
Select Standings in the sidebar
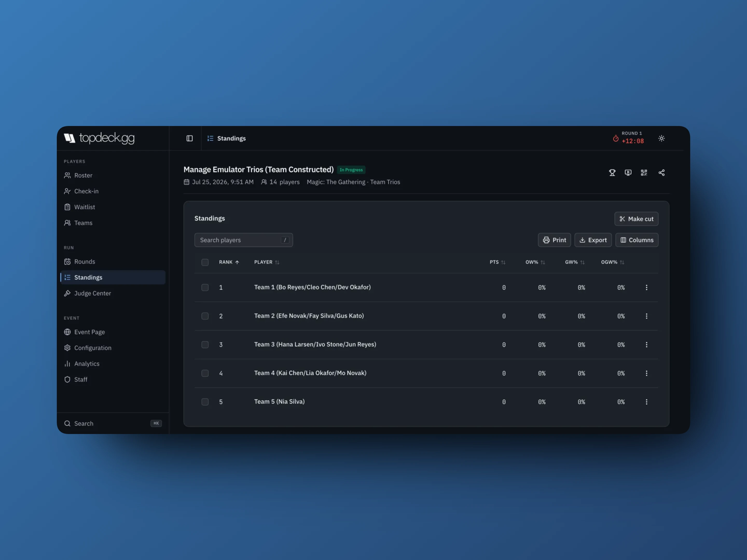113,277
